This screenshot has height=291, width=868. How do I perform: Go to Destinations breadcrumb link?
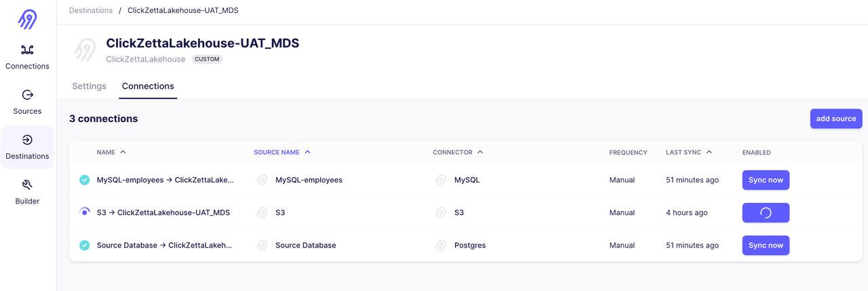[x=91, y=11]
